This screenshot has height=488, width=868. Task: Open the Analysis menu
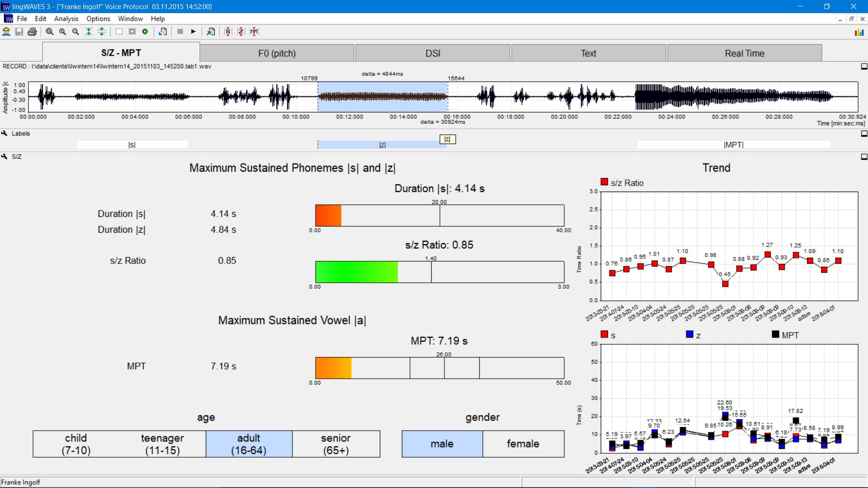point(66,19)
